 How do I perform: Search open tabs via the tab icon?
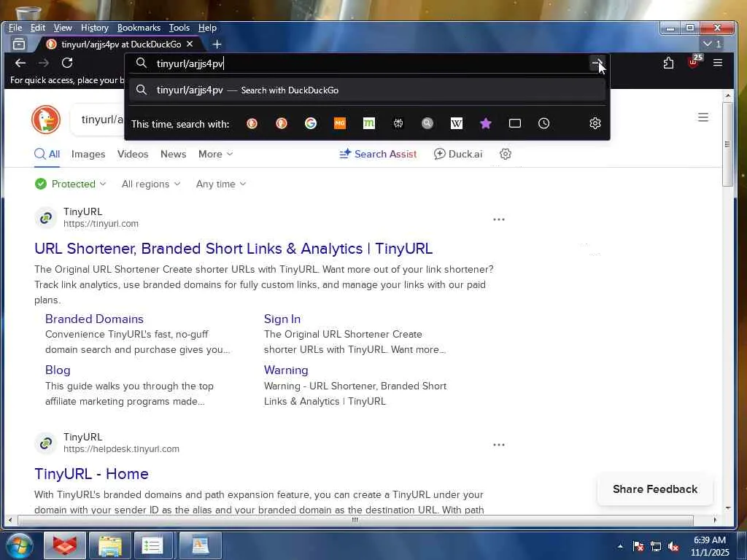[x=514, y=124]
